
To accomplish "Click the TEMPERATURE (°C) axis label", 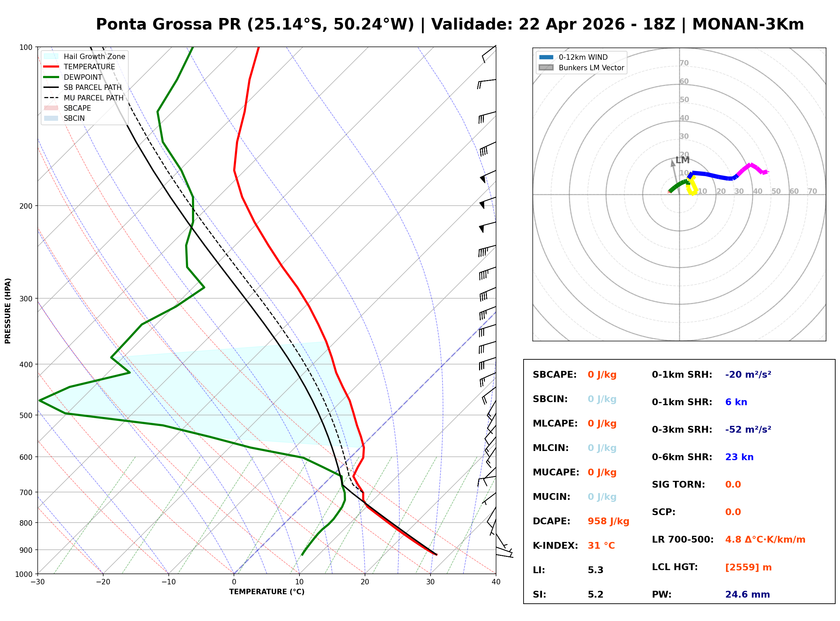I will tap(267, 592).
